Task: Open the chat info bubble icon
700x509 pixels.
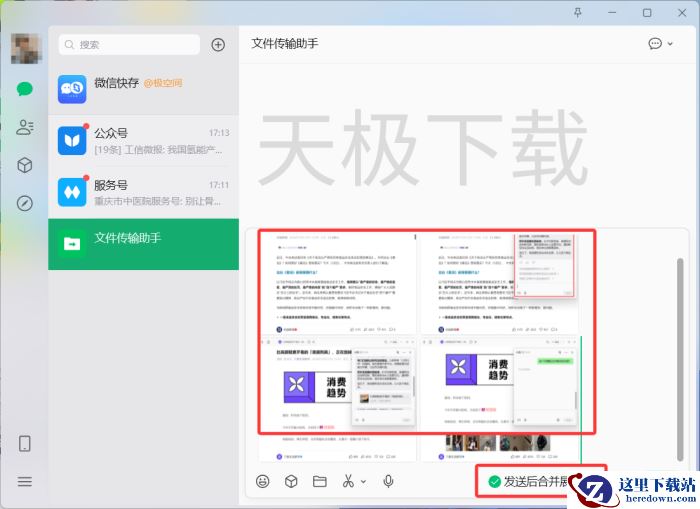Action: click(x=655, y=43)
